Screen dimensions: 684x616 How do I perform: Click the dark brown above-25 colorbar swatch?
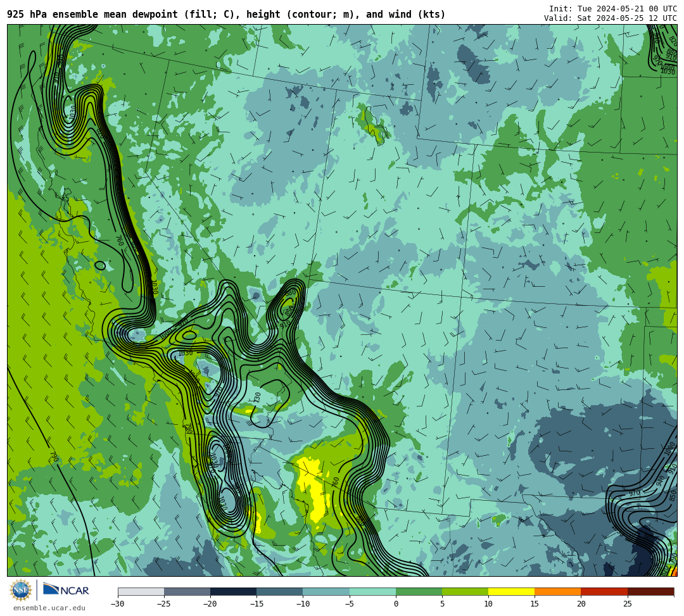(x=650, y=591)
